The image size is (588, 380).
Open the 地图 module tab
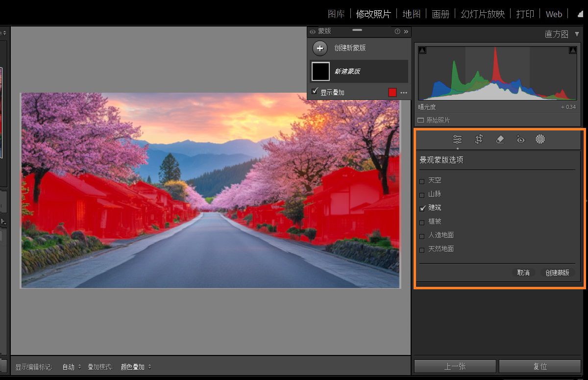pyautogui.click(x=411, y=14)
